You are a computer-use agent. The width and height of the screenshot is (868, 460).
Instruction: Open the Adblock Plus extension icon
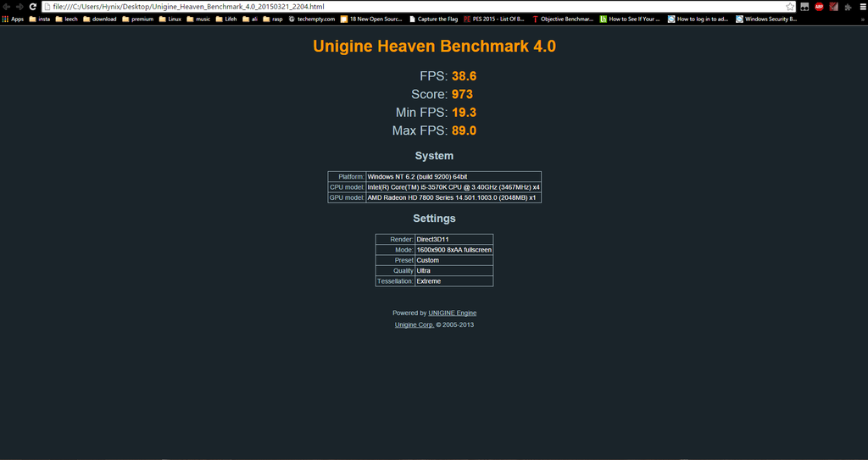(x=819, y=7)
